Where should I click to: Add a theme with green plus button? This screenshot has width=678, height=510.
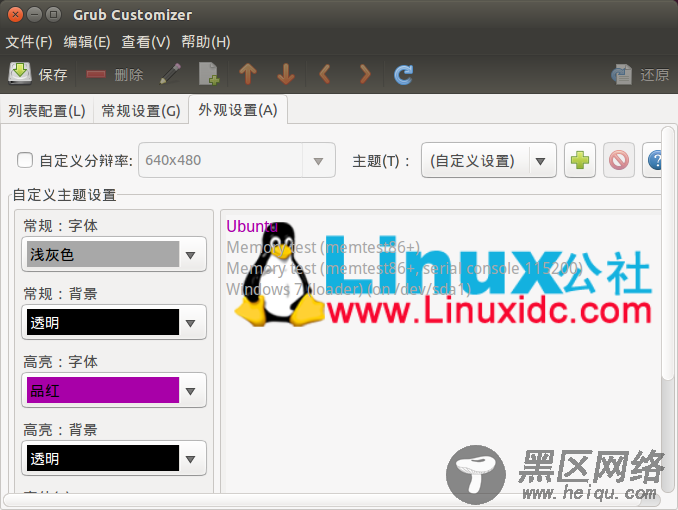click(x=580, y=160)
